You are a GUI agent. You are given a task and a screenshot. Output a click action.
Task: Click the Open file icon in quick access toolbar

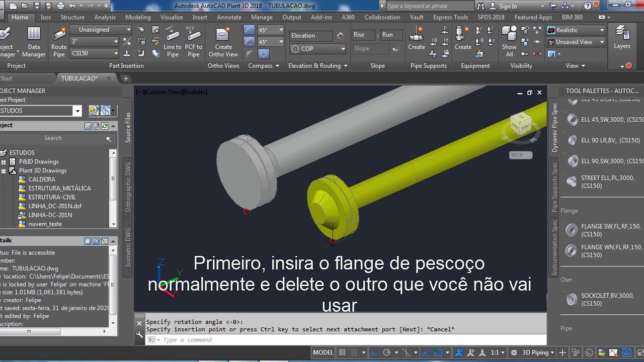25,6
